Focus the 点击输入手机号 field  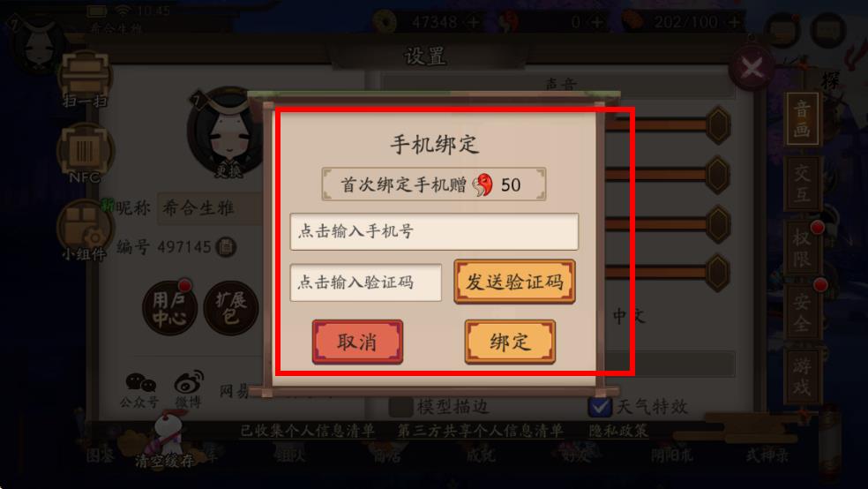434,231
